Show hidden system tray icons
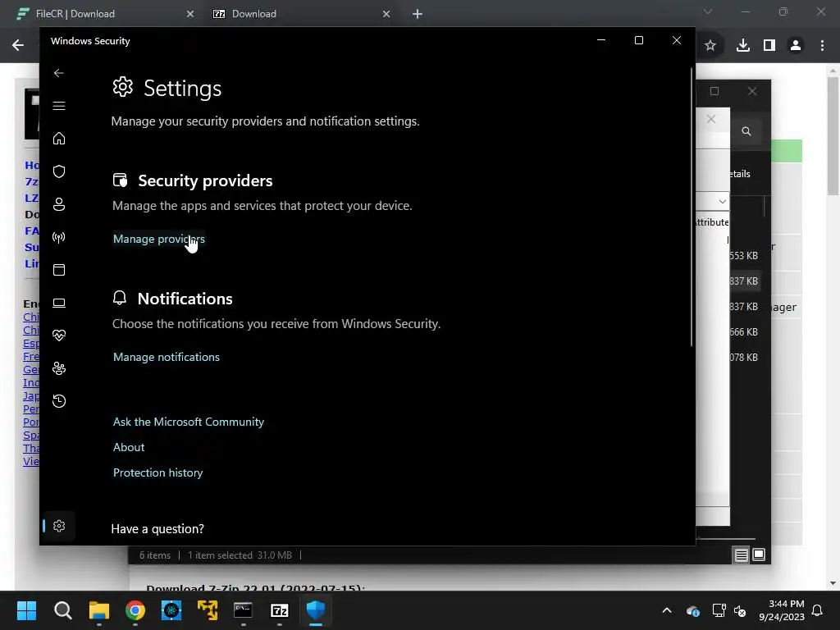Screen dimensions: 840x630 tap(667, 610)
